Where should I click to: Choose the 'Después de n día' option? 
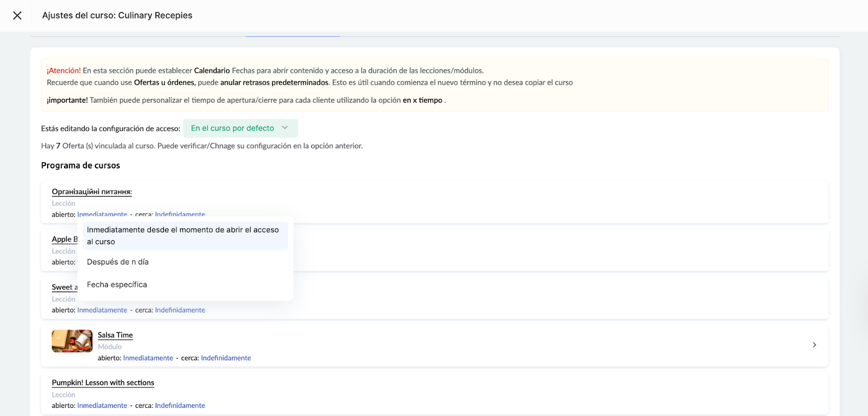[x=118, y=262]
